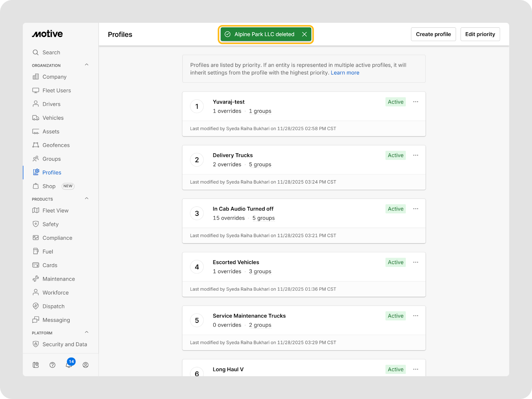Navigate to Safety section
This screenshot has width=532, height=399.
point(50,224)
